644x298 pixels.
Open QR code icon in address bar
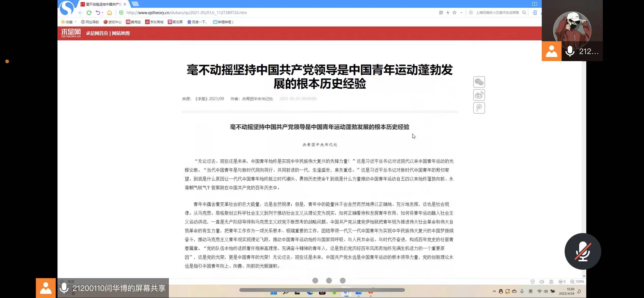click(x=441, y=13)
